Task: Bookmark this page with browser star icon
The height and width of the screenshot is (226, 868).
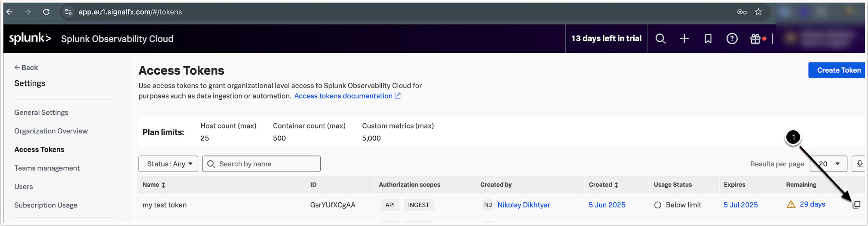Action: point(758,12)
